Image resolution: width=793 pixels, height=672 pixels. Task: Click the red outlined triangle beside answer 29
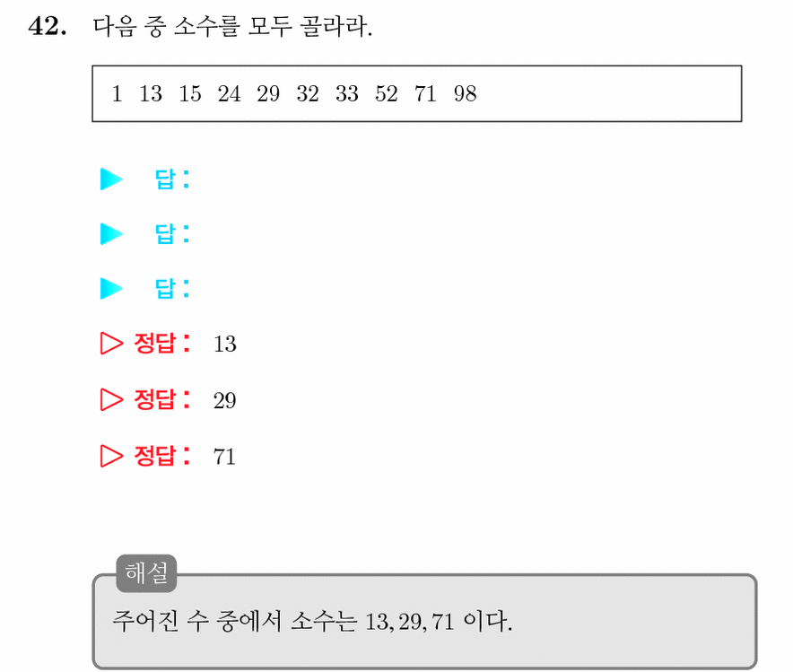(x=111, y=399)
